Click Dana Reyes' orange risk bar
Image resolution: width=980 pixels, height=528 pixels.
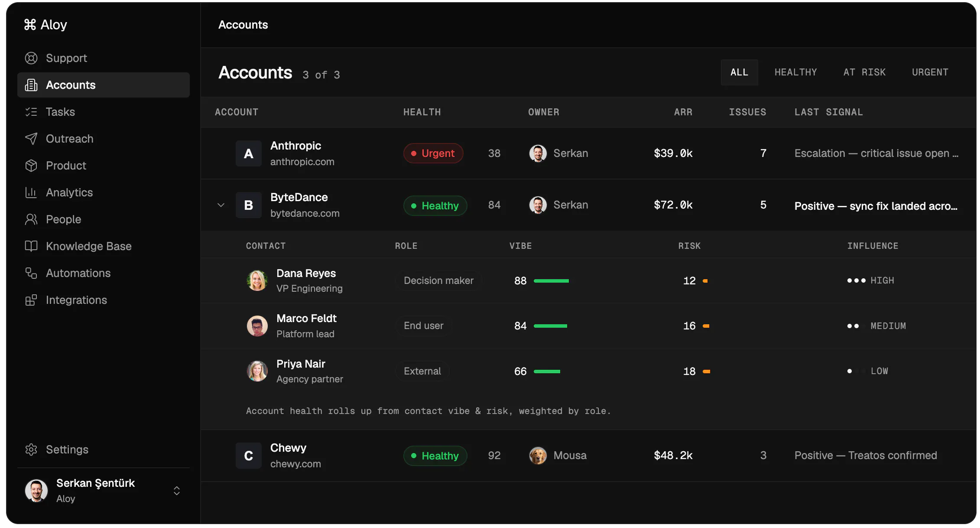pos(705,281)
